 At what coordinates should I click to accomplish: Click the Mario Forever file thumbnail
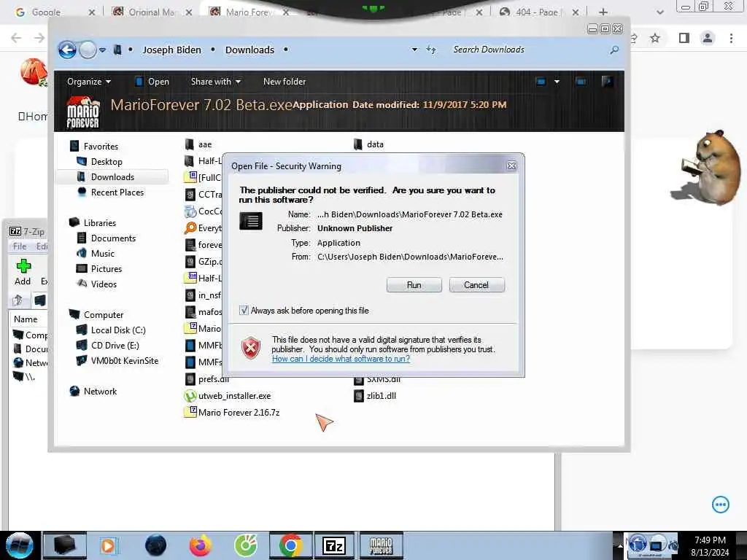click(82, 112)
